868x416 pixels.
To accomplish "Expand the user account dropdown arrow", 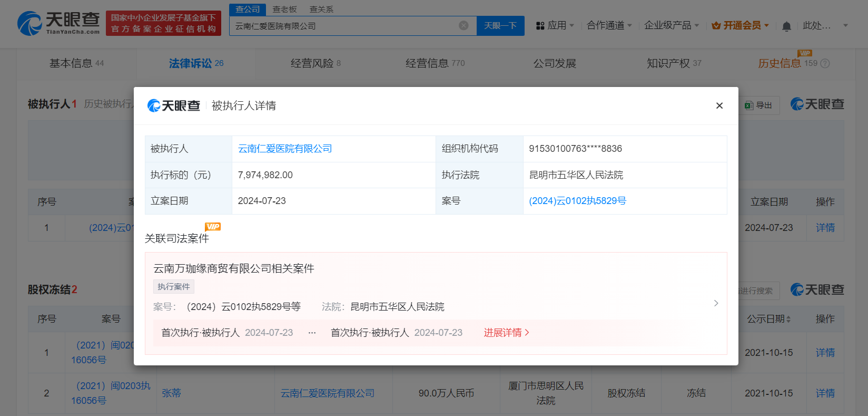I will click(845, 25).
